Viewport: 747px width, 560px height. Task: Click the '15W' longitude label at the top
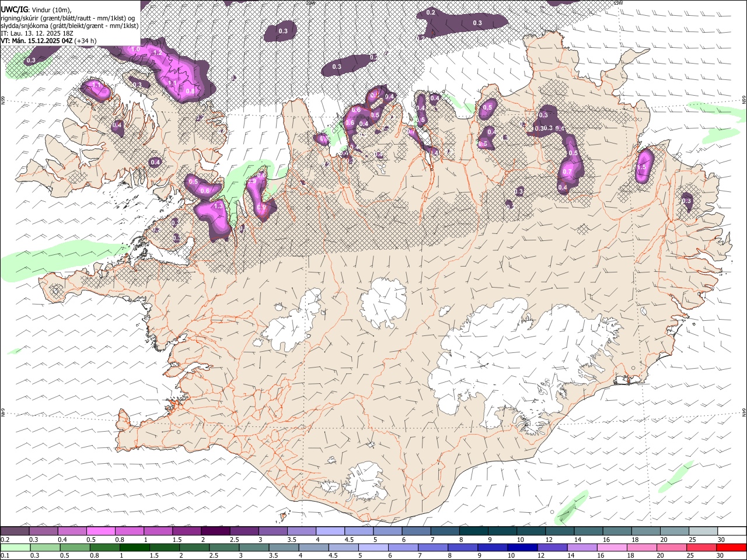(x=619, y=3)
